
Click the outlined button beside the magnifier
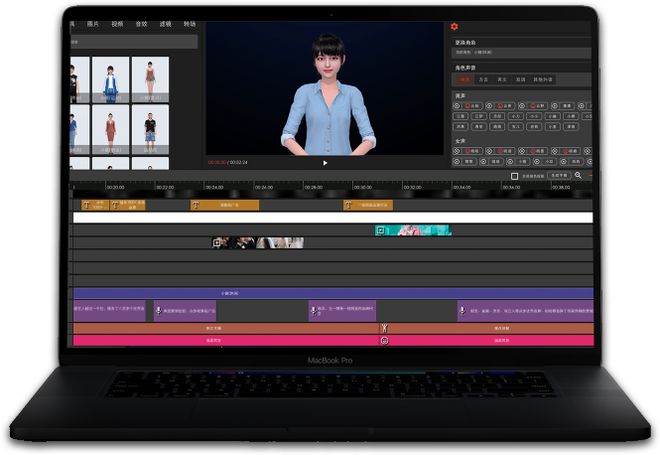pyautogui.click(x=559, y=175)
